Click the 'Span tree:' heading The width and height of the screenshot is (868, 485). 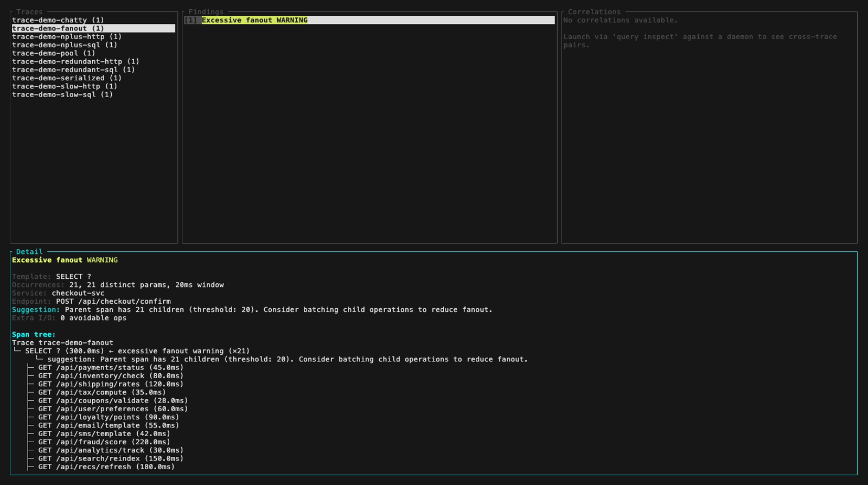coord(34,335)
